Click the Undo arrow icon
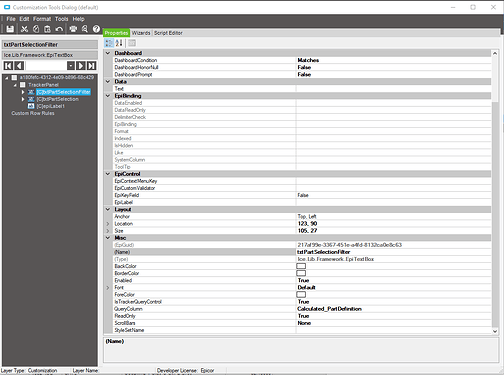This screenshot has width=504, height=375. click(59, 29)
